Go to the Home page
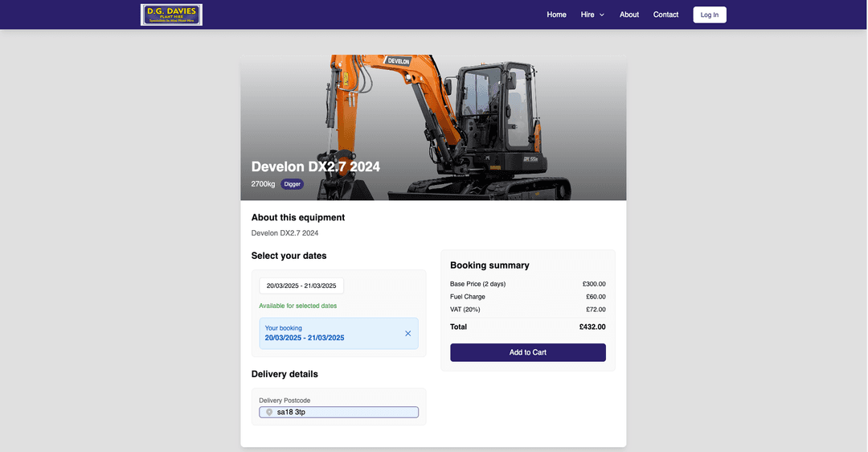The width and height of the screenshot is (868, 452). pyautogui.click(x=556, y=15)
